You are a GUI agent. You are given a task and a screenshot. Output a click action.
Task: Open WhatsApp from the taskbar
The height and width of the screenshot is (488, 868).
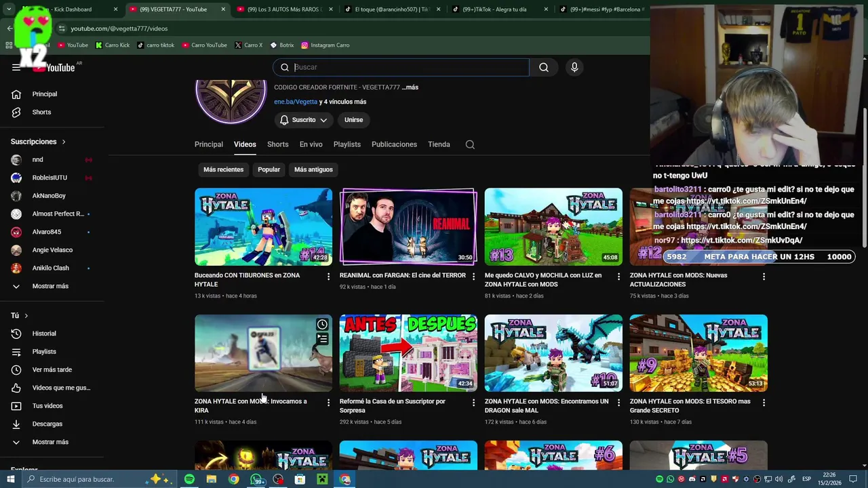[256, 479]
